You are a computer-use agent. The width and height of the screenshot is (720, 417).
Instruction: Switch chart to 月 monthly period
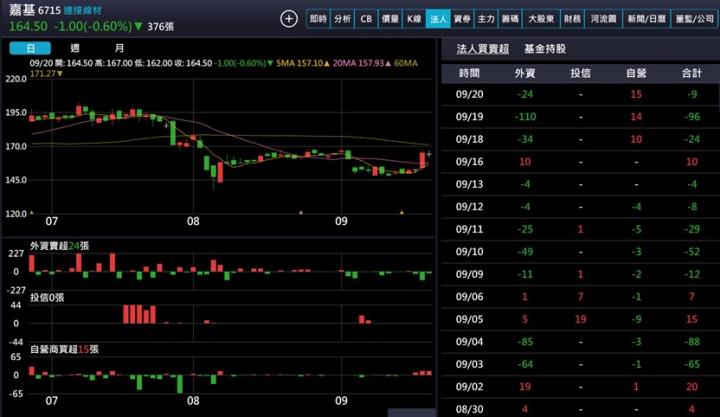click(x=119, y=48)
